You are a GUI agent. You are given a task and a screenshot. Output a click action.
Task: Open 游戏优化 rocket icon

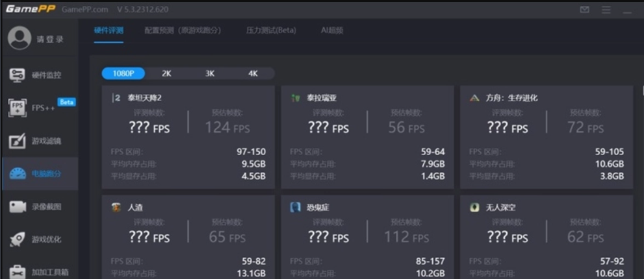pyautogui.click(x=18, y=239)
